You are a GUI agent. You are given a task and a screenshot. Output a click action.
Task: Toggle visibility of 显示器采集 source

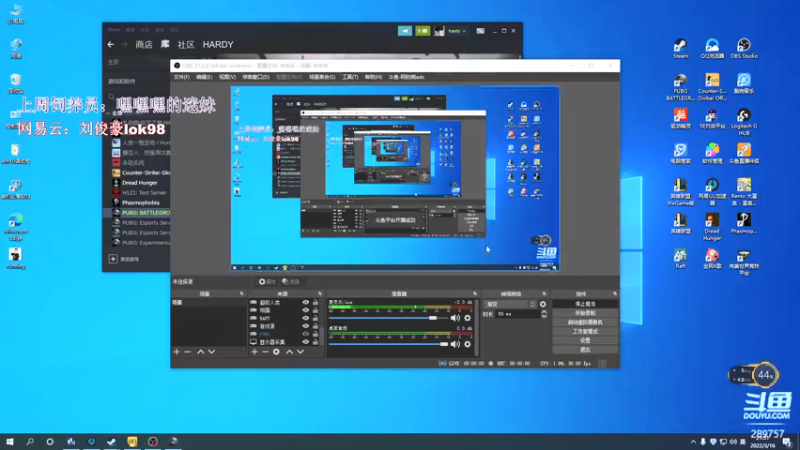(x=306, y=342)
